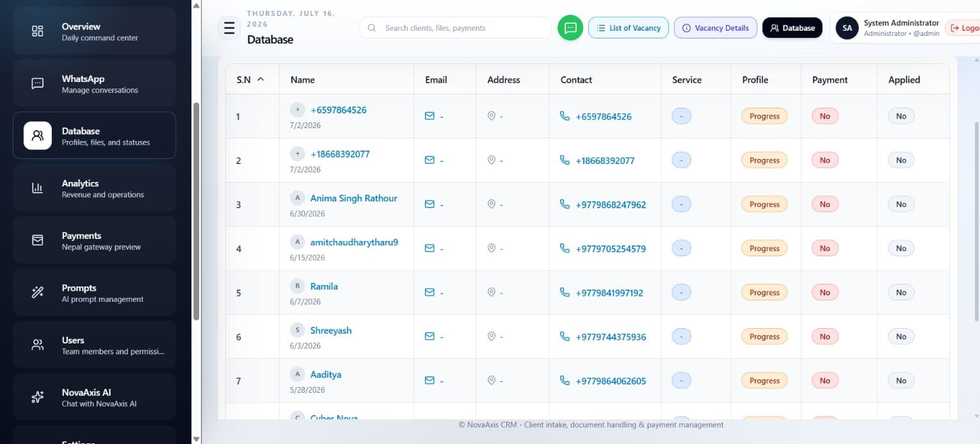
Task: Click the WhatsApp chat bubble icon in sidebar
Action: 38,83
